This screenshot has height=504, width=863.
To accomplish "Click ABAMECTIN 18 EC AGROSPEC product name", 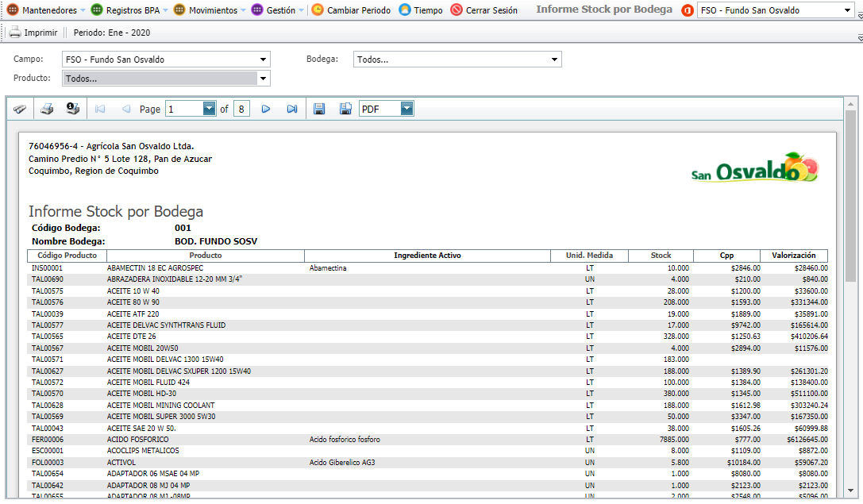I will [x=155, y=268].
